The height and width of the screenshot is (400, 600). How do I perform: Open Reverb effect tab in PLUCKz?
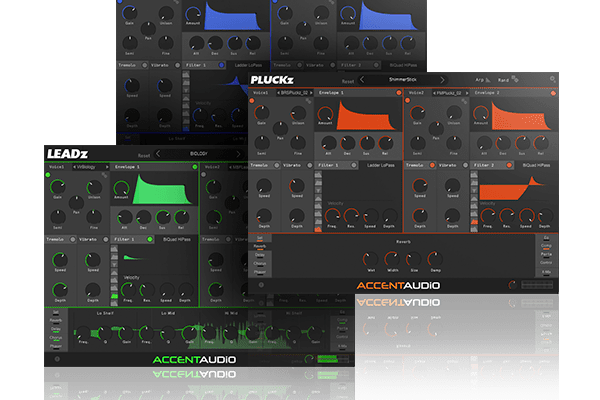[260, 247]
